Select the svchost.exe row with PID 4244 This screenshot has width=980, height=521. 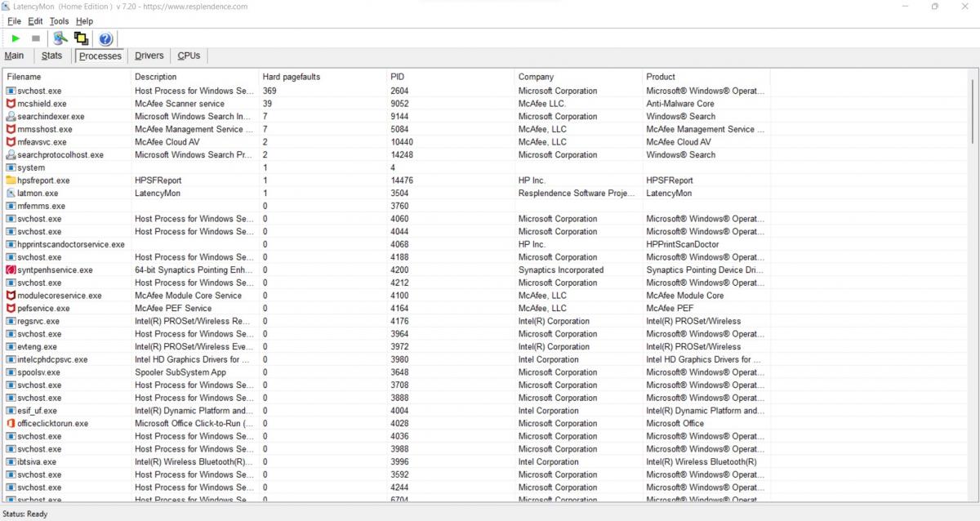[x=386, y=488]
